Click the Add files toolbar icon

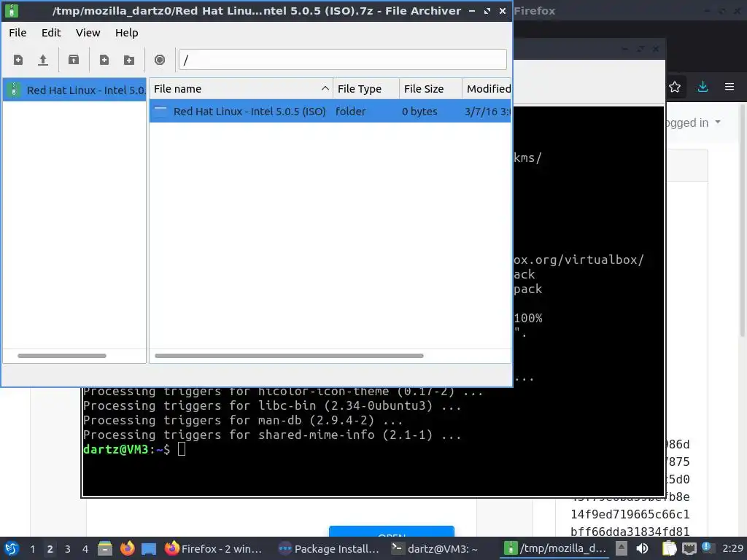click(x=104, y=60)
